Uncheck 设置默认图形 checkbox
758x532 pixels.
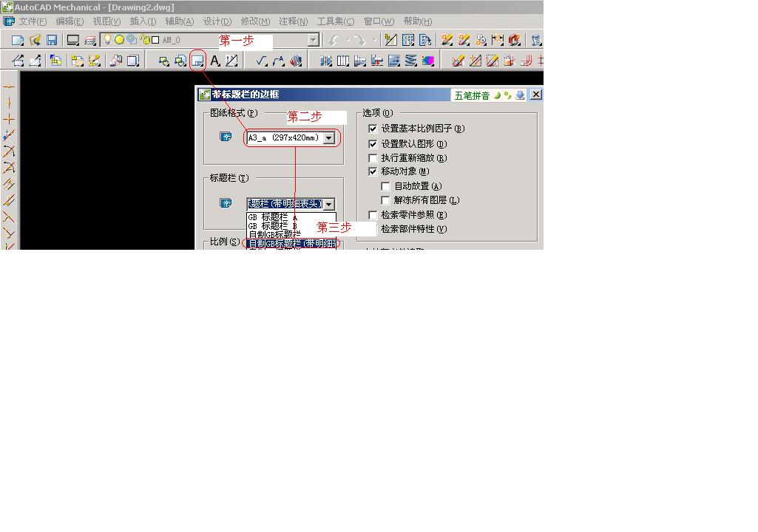coord(373,144)
